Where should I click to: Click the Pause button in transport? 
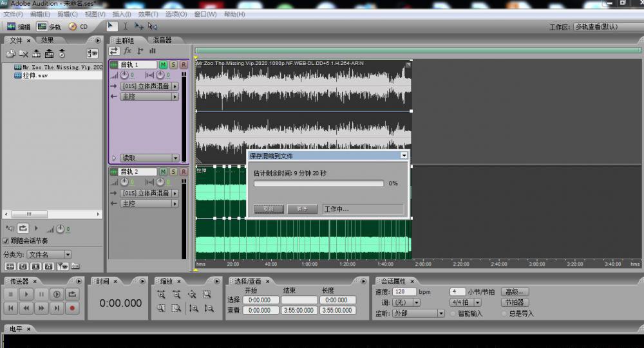41,294
